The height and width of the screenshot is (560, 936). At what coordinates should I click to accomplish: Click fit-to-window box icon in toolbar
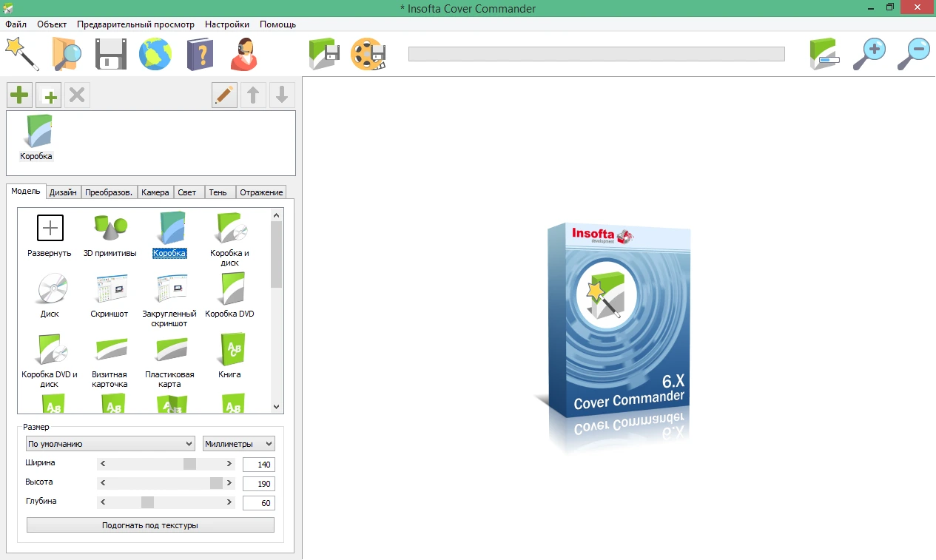[x=825, y=54]
